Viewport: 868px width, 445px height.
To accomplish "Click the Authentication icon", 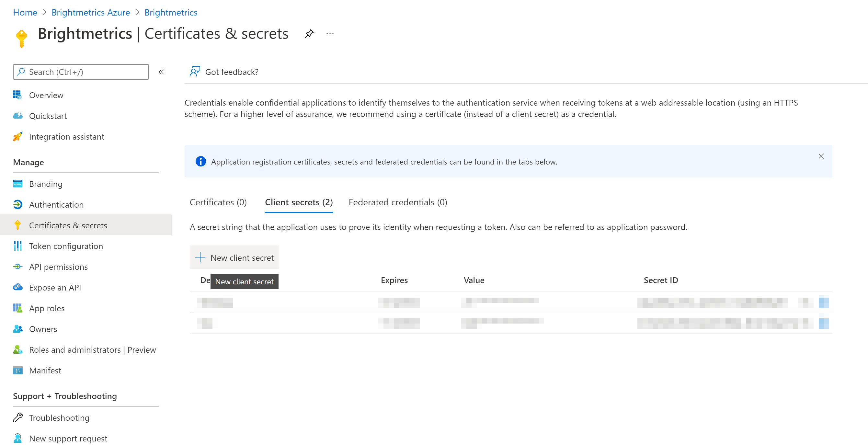I will pyautogui.click(x=17, y=204).
